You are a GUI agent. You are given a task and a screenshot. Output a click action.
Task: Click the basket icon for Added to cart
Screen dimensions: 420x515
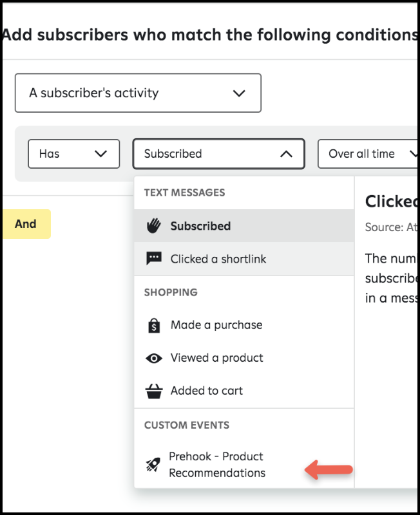[x=153, y=391]
